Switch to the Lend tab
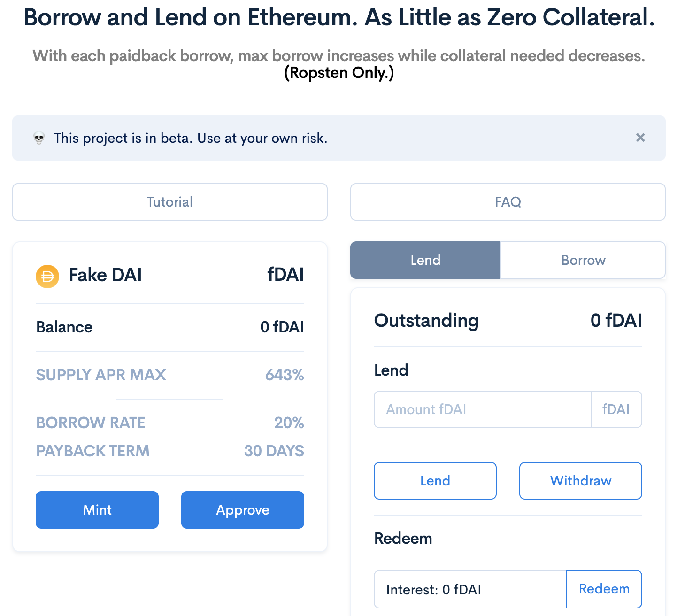This screenshot has height=616, width=677. click(425, 260)
